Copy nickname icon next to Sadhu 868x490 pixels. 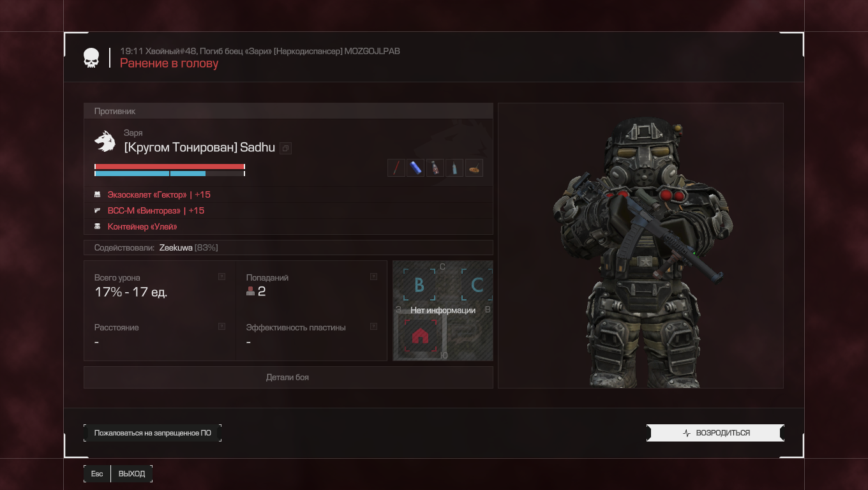[285, 148]
